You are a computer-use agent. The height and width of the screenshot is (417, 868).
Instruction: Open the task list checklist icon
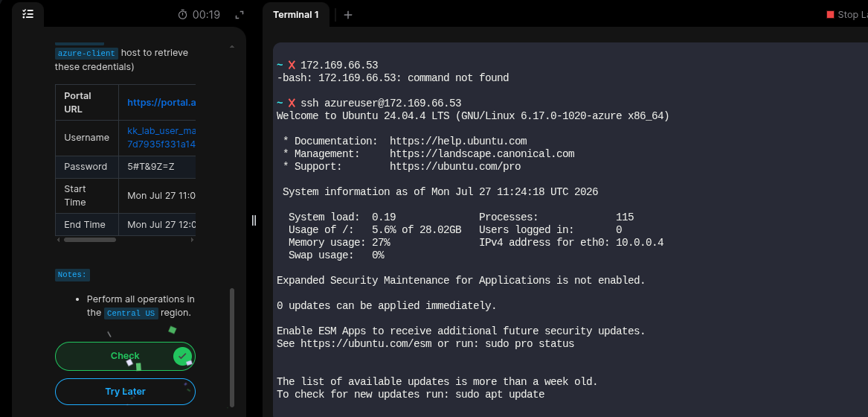(x=28, y=14)
